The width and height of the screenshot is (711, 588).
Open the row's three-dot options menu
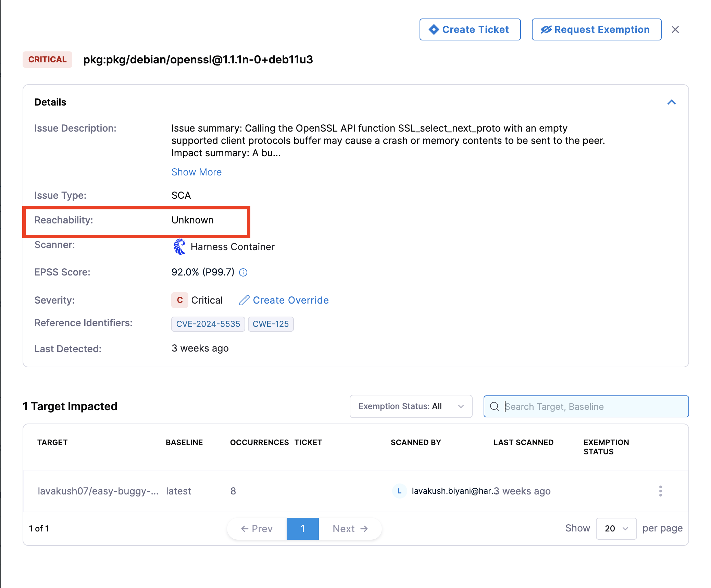(660, 491)
